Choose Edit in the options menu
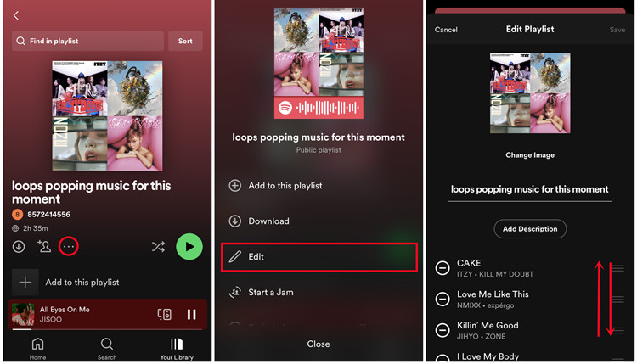This screenshot has width=637, height=364. pos(318,257)
